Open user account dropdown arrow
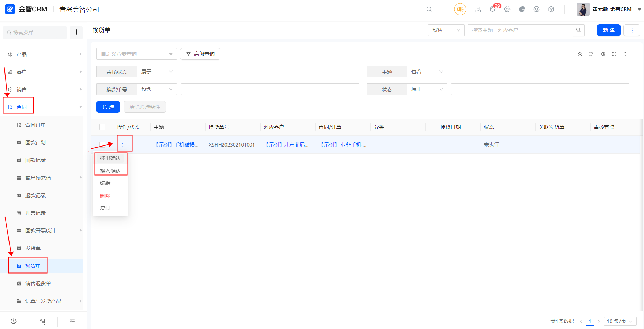The width and height of the screenshot is (644, 329). click(x=640, y=10)
